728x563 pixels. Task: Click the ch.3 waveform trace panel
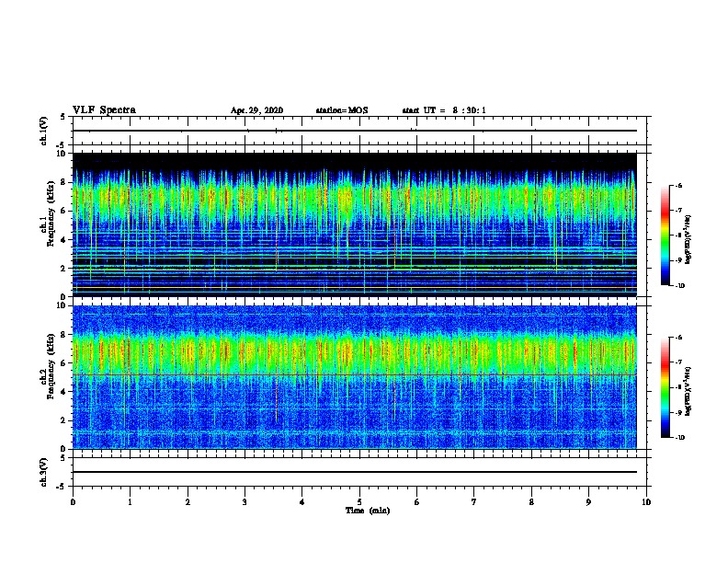(x=359, y=472)
